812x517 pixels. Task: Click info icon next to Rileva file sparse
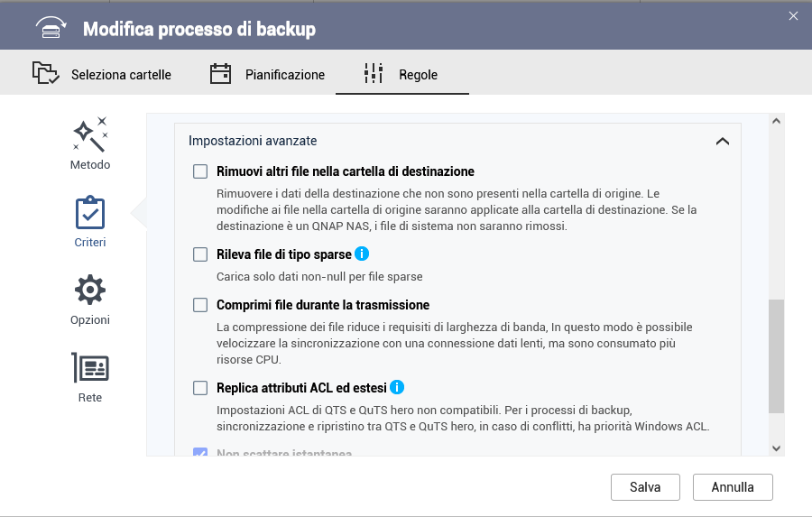click(x=363, y=254)
